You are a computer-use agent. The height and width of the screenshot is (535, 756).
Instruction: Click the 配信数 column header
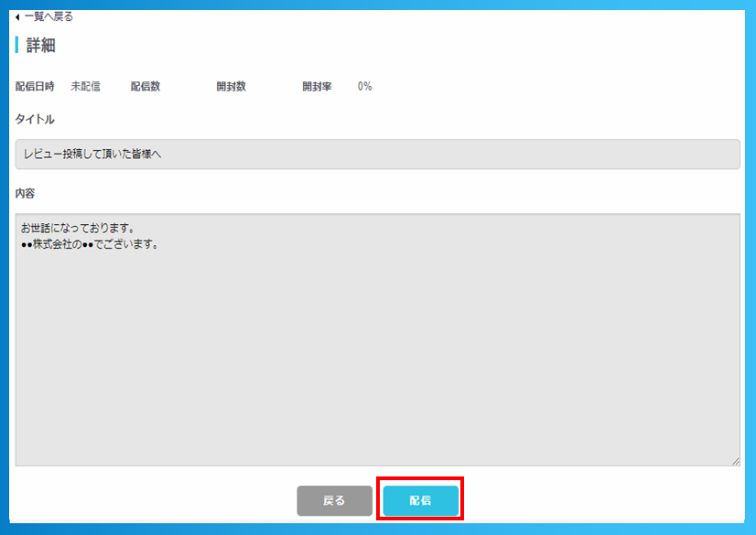[145, 86]
